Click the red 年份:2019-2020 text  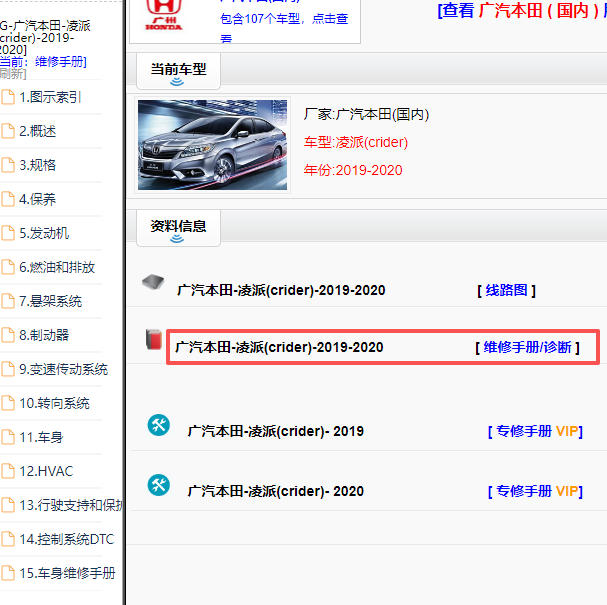tap(353, 170)
